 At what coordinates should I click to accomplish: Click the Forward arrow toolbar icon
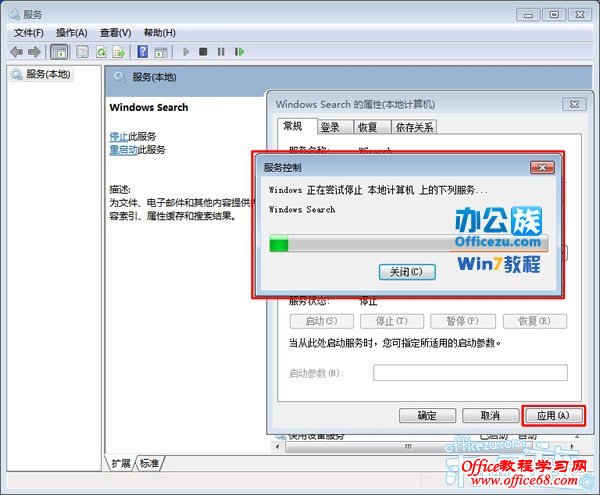tap(34, 52)
